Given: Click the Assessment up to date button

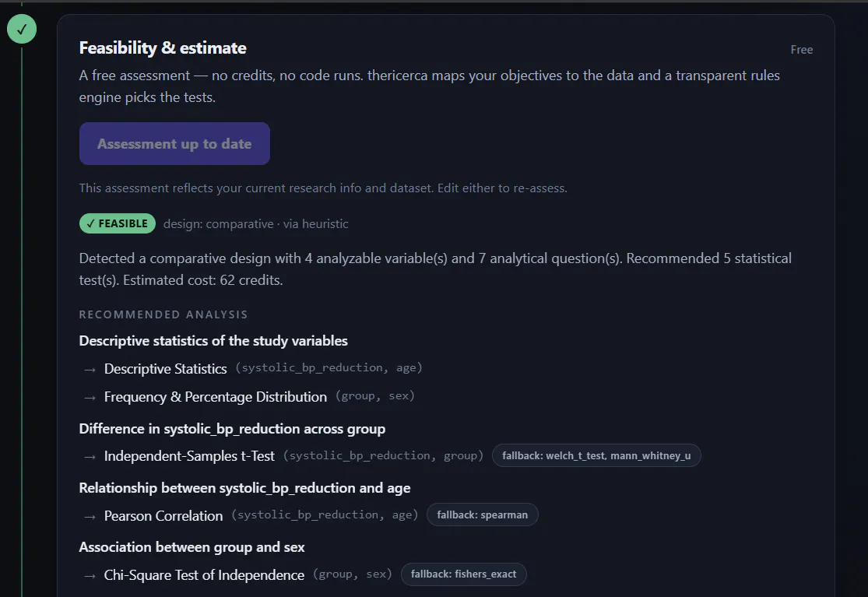Looking at the screenshot, I should coord(174,144).
